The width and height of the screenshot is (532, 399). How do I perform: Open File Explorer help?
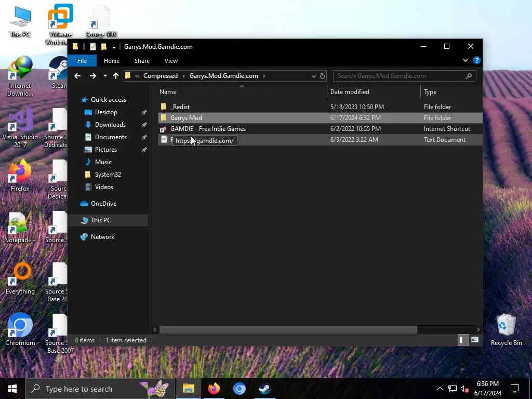coord(477,60)
